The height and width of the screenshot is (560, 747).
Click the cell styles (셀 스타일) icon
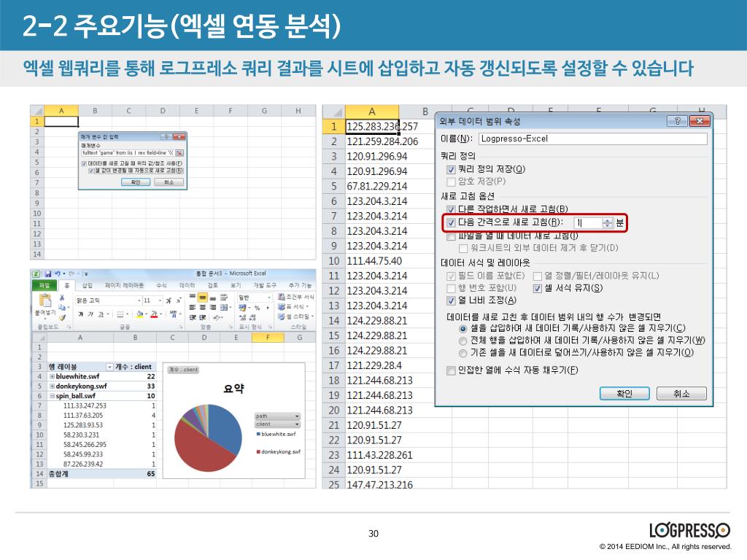(x=282, y=316)
